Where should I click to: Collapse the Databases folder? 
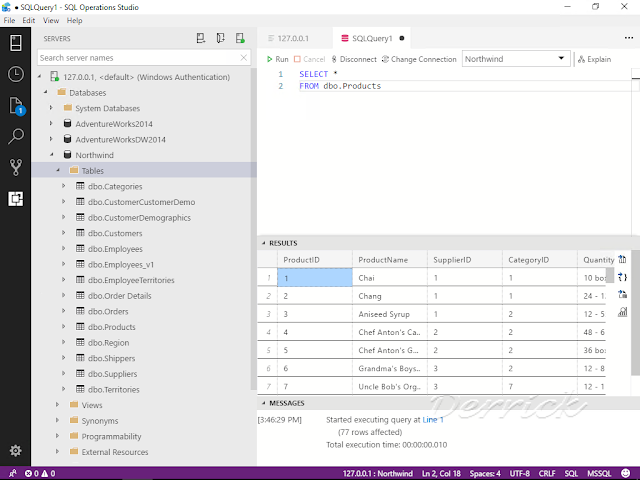click(x=46, y=92)
